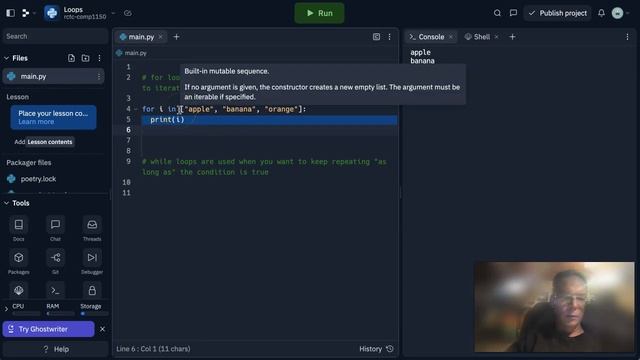This screenshot has width=640, height=360.
Task: Publish the project
Action: click(x=558, y=13)
